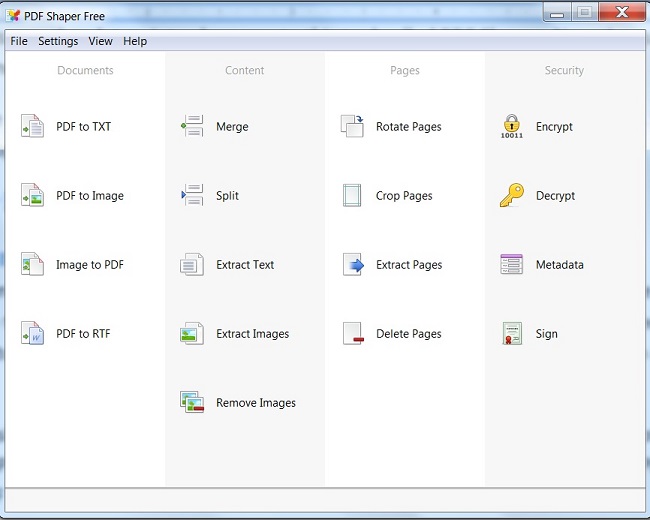Click the Image to PDF icon

[32, 264]
